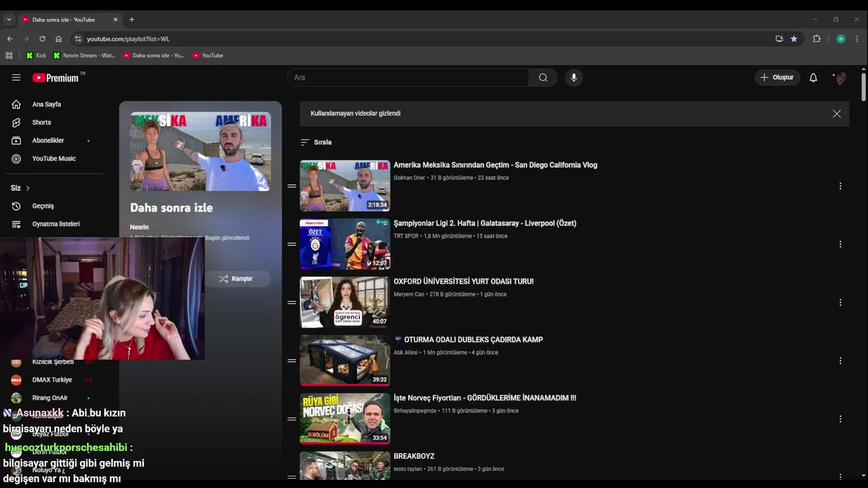
Task: Click the TRT SPOR channel name
Action: (x=406, y=237)
